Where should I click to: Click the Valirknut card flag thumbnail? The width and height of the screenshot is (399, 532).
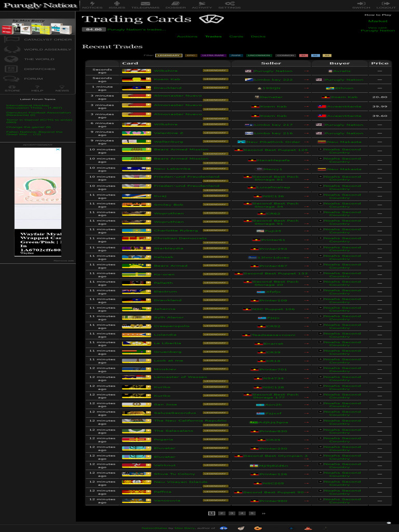(137, 465)
